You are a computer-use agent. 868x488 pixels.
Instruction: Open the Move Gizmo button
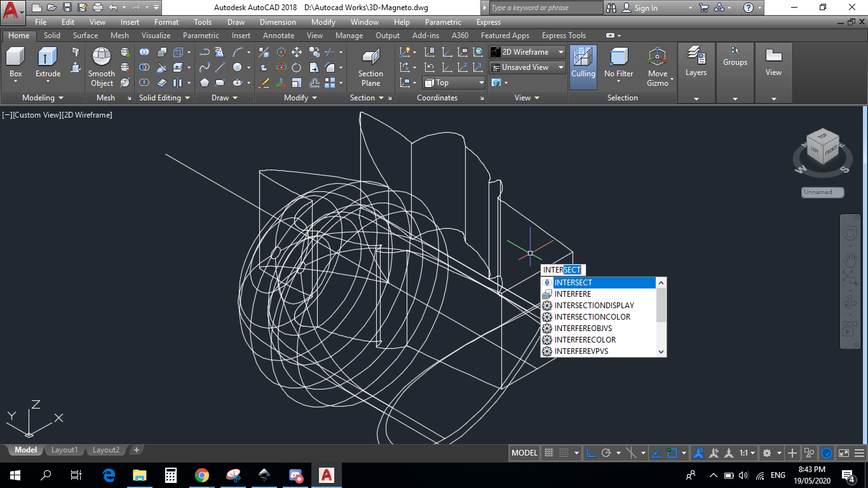(x=658, y=67)
